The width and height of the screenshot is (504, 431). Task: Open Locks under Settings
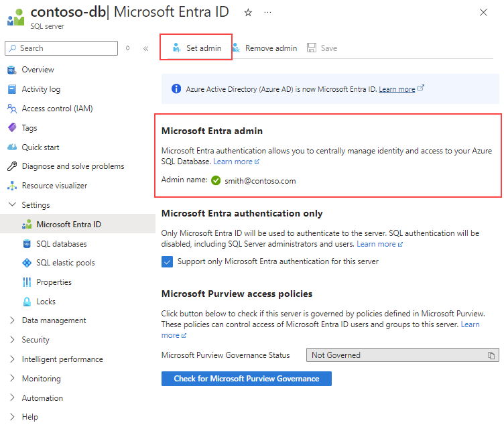click(46, 302)
